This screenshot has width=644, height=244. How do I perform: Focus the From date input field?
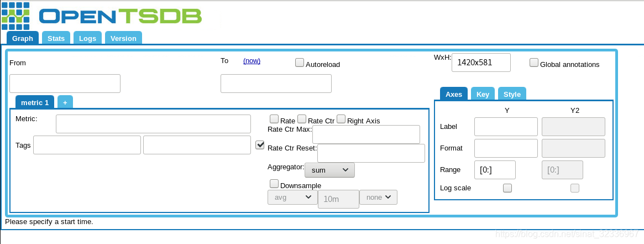(65, 84)
